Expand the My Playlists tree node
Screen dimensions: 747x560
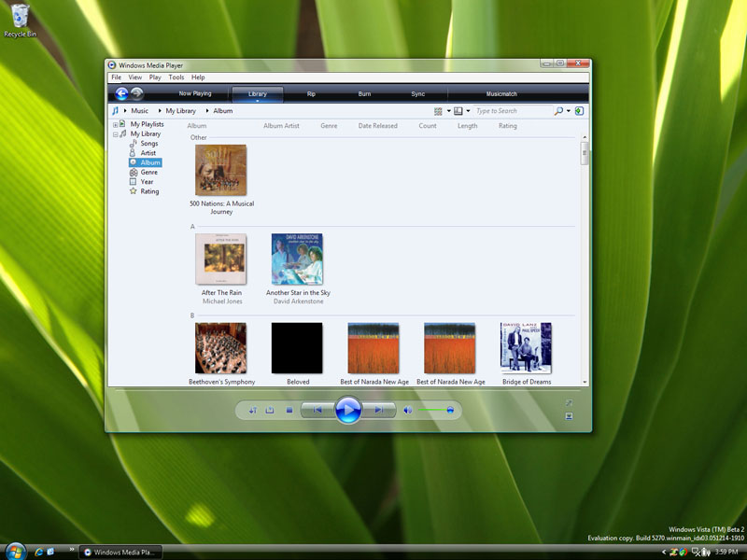click(114, 123)
